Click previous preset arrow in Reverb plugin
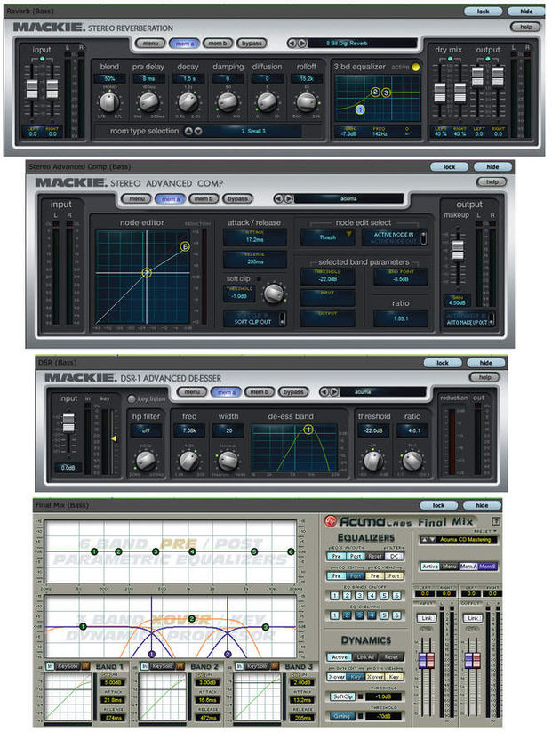The height and width of the screenshot is (748, 560). [x=292, y=44]
